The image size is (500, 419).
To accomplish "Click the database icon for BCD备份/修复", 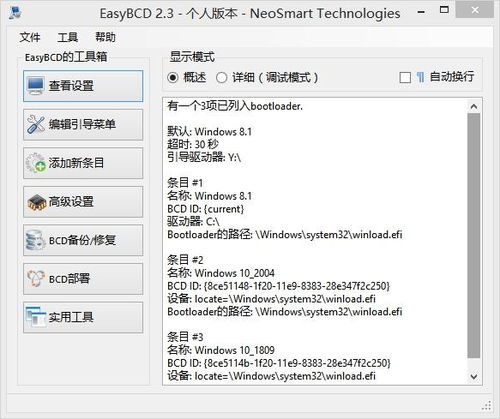I will [36, 240].
